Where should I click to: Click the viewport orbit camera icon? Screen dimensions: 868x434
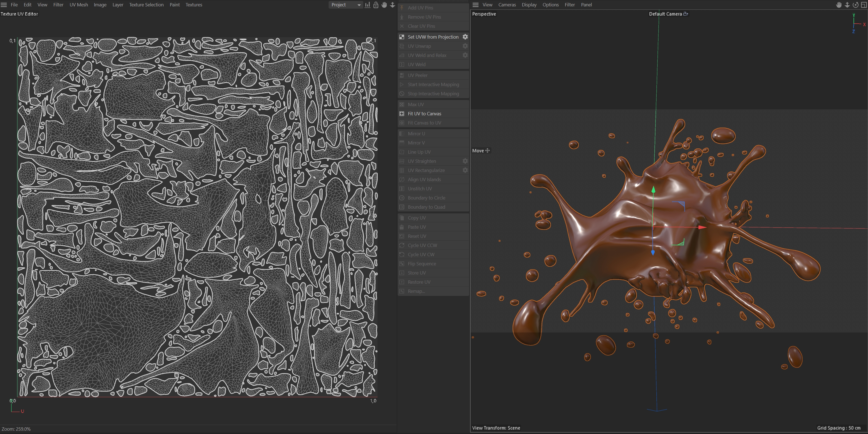pyautogui.click(x=855, y=5)
